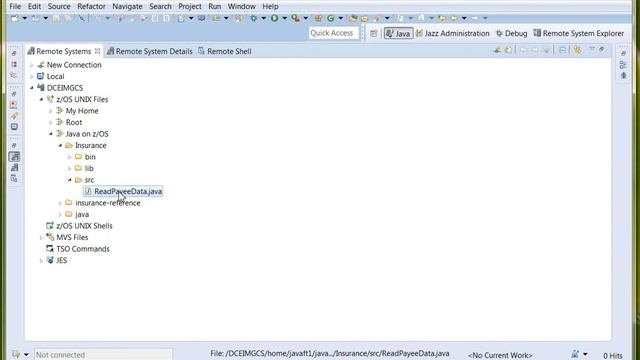The image size is (640, 360).
Task: Switch to the Debug perspective
Action: (x=511, y=33)
